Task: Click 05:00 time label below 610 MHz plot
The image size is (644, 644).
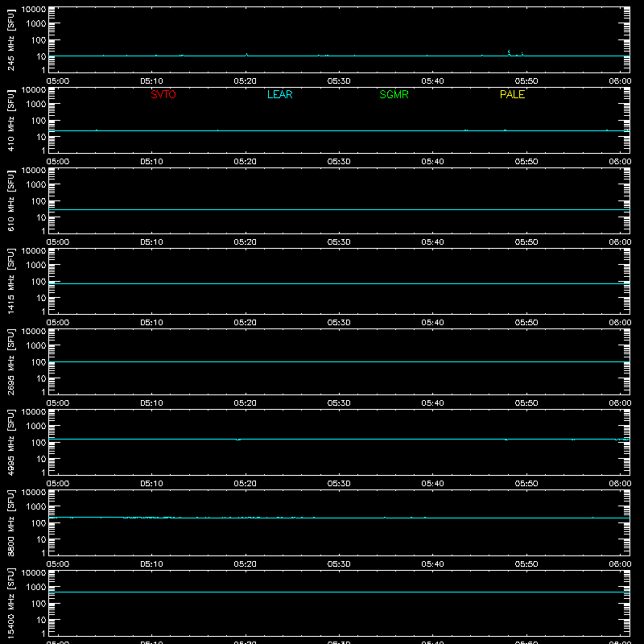Action: 58,242
